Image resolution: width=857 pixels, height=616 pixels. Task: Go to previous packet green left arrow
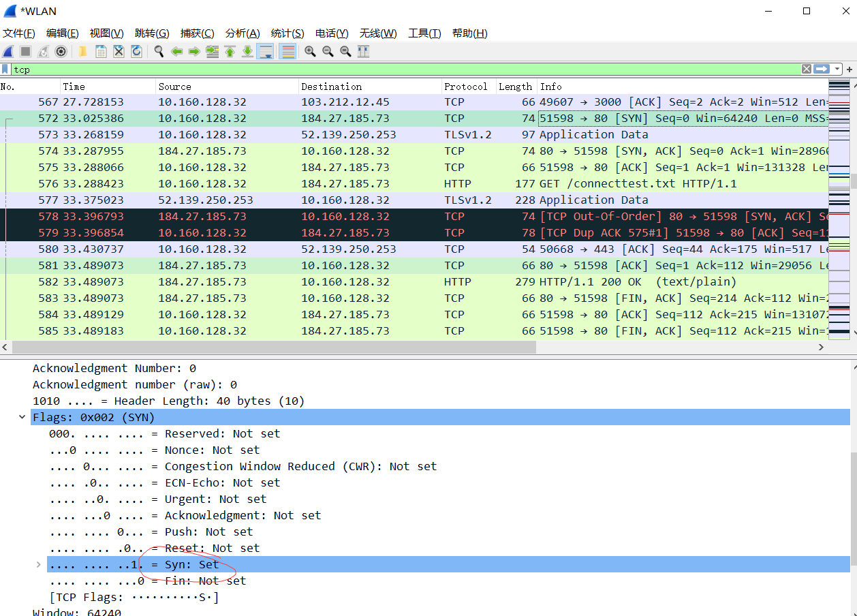(176, 51)
